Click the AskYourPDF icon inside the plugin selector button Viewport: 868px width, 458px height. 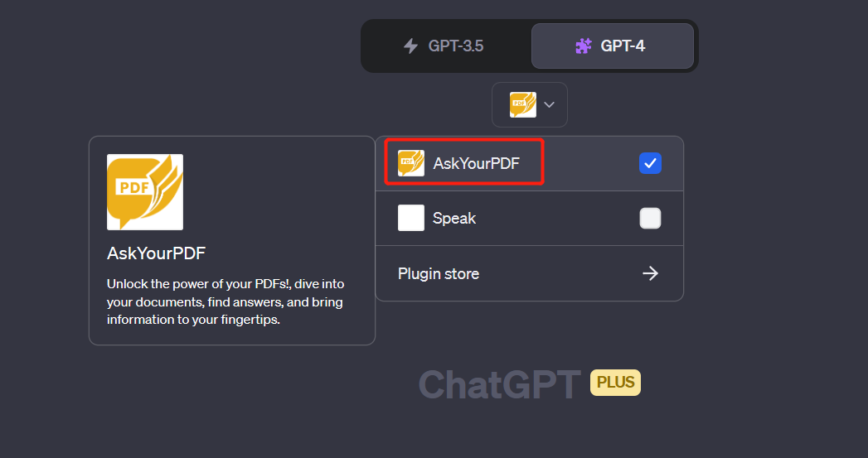522,105
